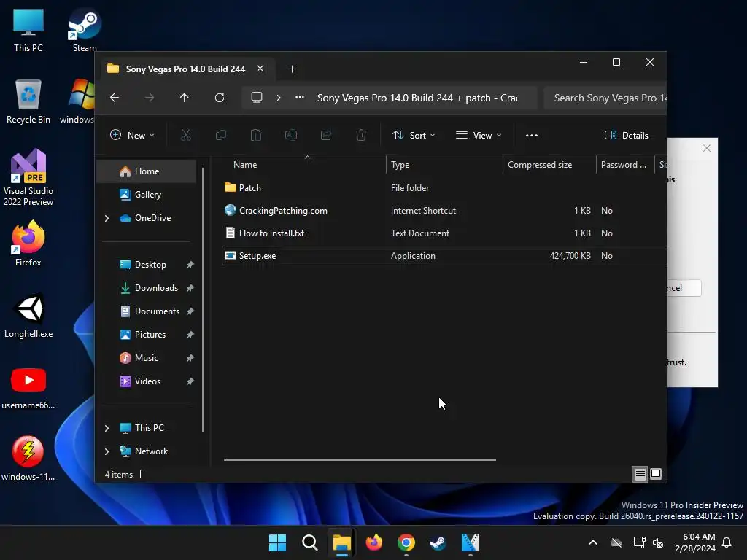The width and height of the screenshot is (747, 560).
Task: Navigate up one folder level
Action: [185, 98]
